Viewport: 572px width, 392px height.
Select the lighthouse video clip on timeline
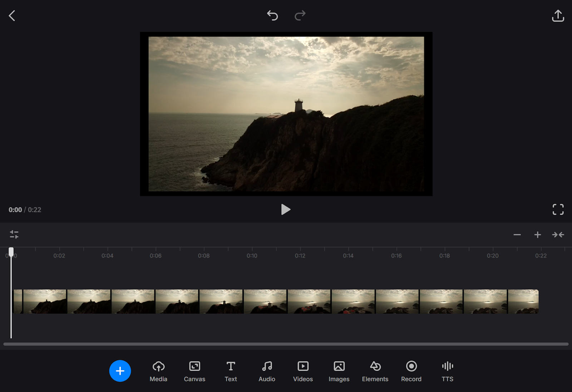[x=275, y=302]
